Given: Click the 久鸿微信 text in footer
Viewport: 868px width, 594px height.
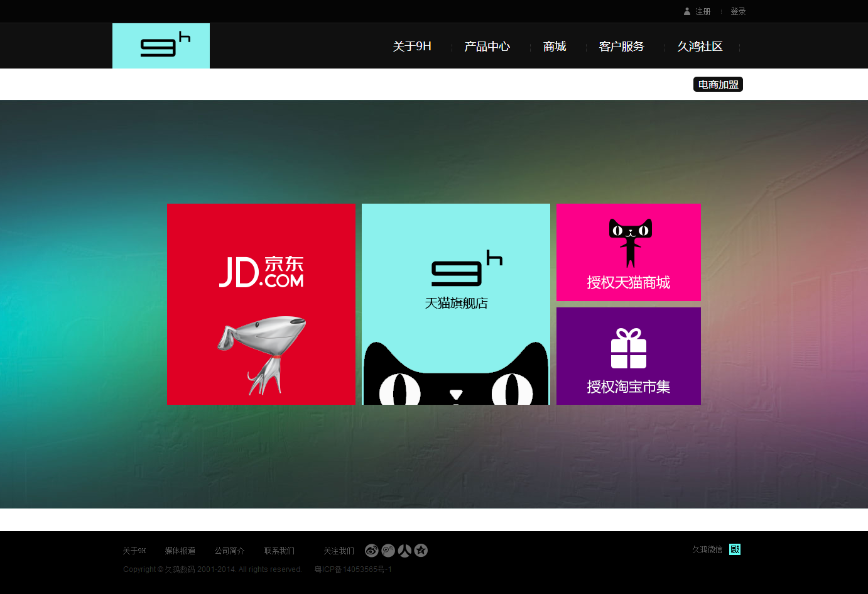Looking at the screenshot, I should [x=707, y=549].
